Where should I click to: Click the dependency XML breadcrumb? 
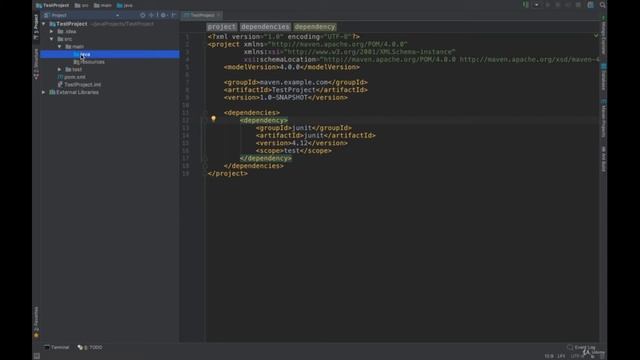pyautogui.click(x=315, y=27)
